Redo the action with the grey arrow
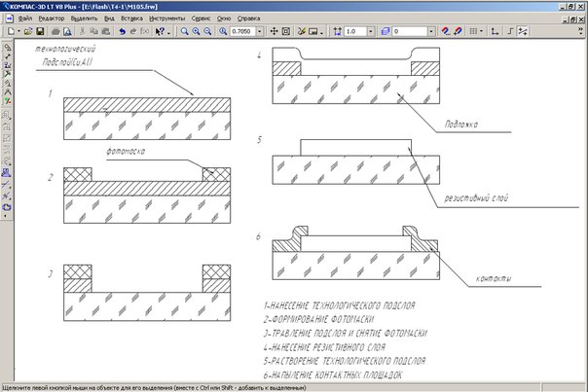 click(x=133, y=31)
